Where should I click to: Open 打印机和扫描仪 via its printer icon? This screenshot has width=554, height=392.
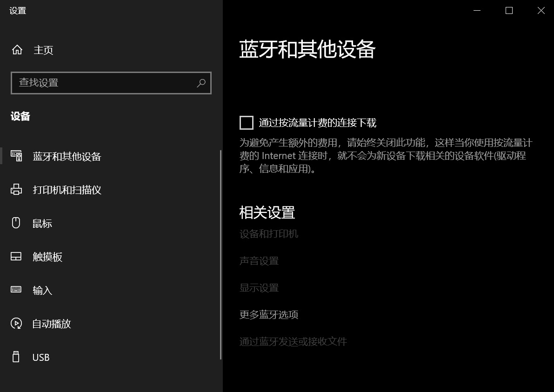click(x=16, y=190)
